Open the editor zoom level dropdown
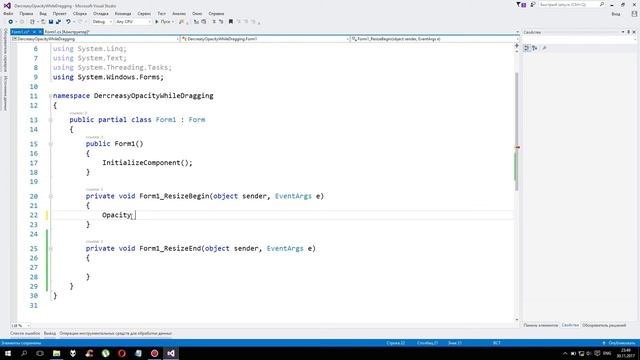640x360 pixels. pos(20,326)
